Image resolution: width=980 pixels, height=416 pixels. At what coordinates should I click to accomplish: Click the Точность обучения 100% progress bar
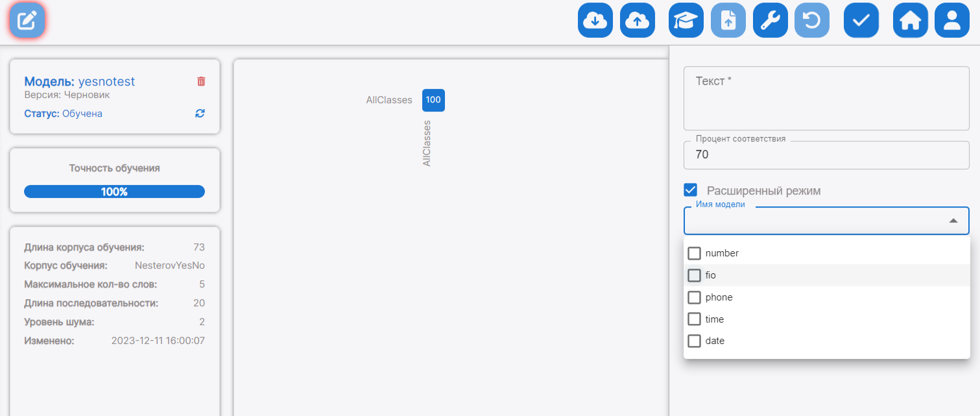[x=114, y=191]
